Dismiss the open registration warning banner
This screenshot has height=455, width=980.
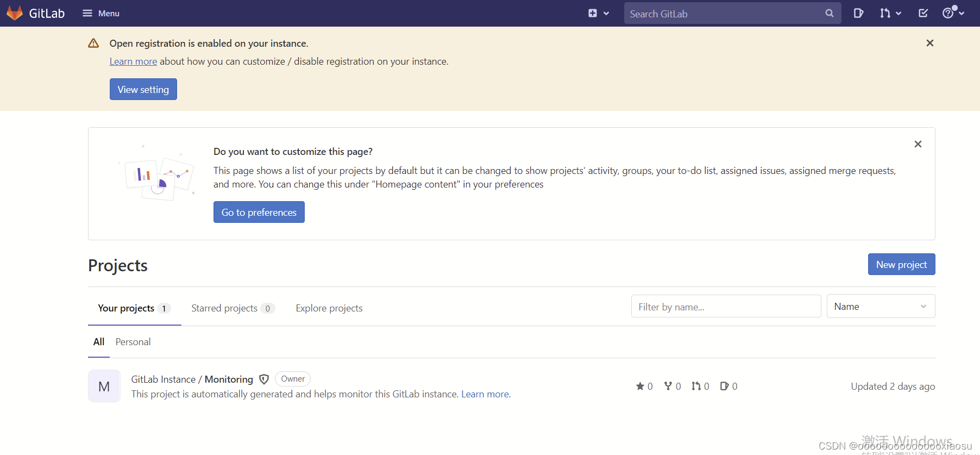[x=929, y=43]
